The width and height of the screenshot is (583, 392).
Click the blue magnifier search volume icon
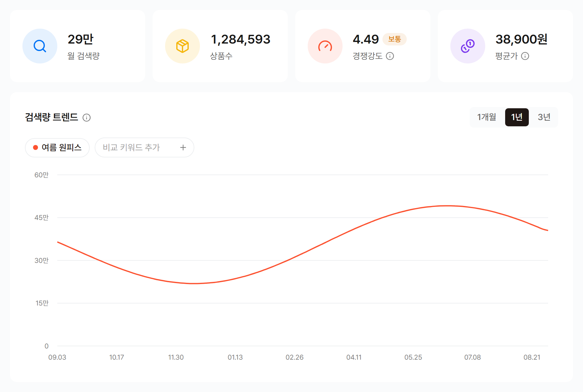coord(40,46)
